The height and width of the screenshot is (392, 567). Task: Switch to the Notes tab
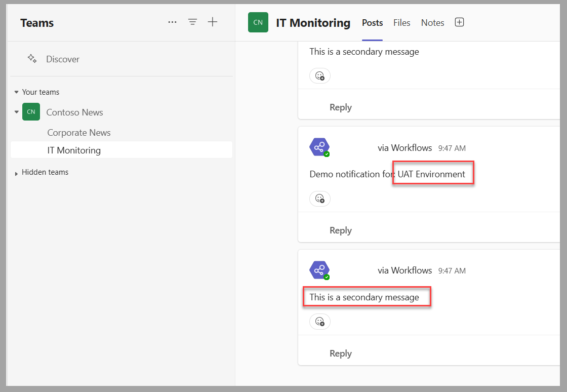pyautogui.click(x=432, y=22)
